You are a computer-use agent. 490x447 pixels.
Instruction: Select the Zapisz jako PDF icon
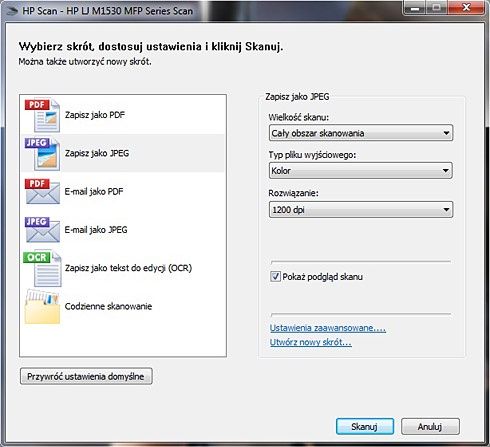point(42,115)
